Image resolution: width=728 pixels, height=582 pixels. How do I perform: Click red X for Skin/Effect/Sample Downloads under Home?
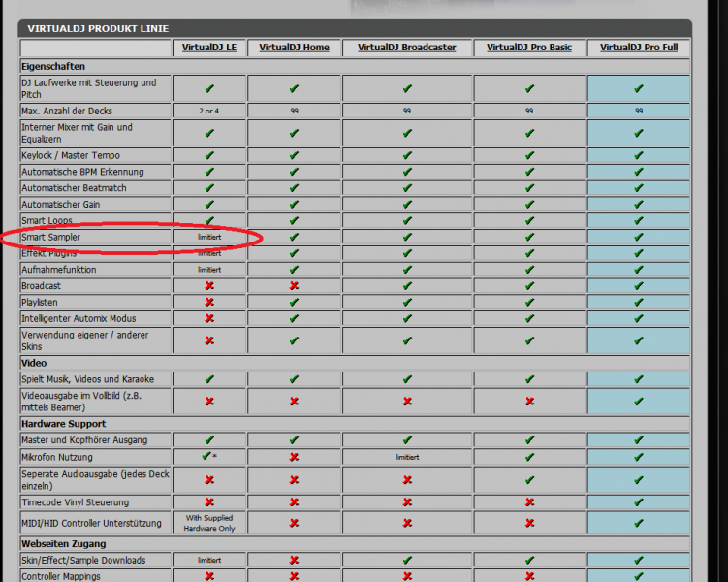(x=294, y=560)
